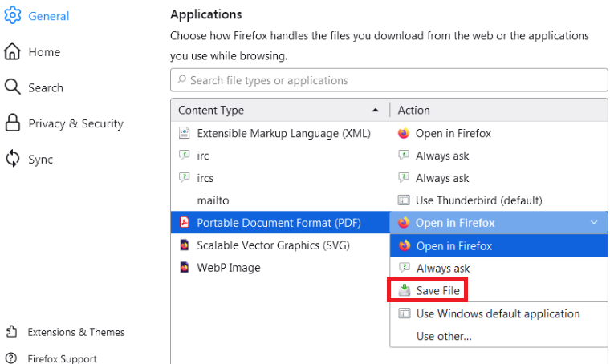Click the Privacy & Security padlock icon
This screenshot has width=610, height=364.
13,123
